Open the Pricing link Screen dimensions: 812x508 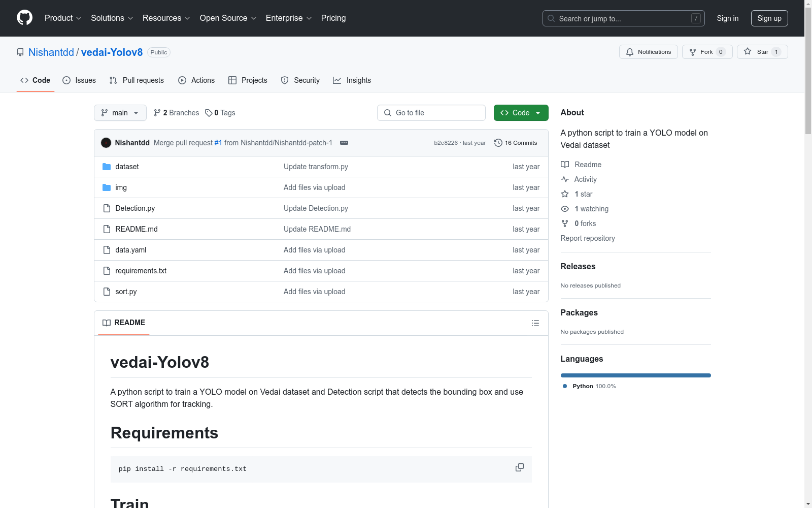333,18
